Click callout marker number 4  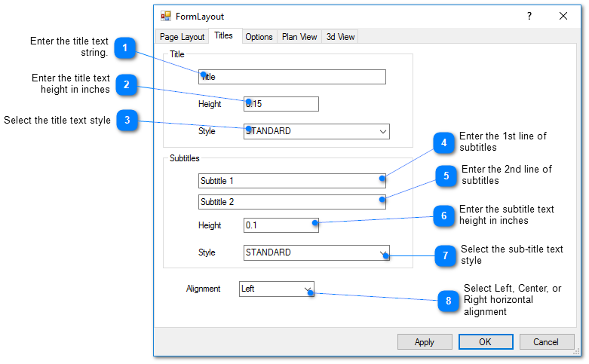point(445,142)
